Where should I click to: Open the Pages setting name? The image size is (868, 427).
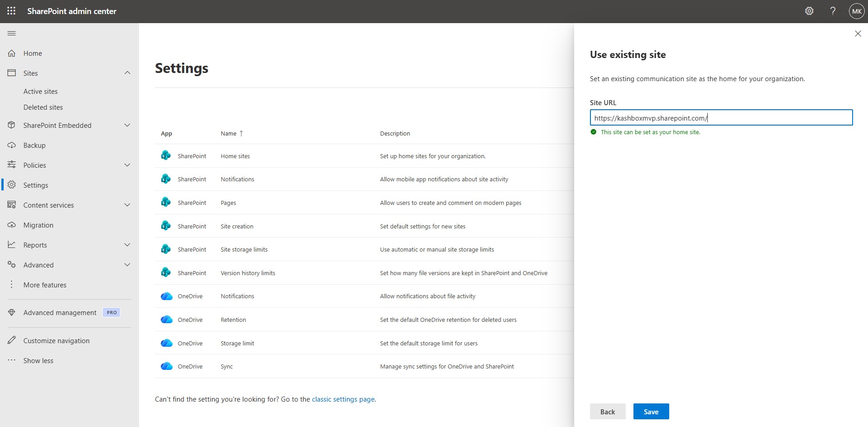(228, 203)
